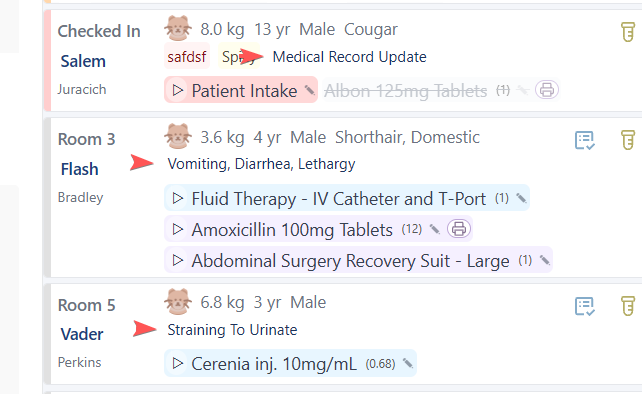This screenshot has height=394, width=642.
Task: Click the pencil icon next to Fluid Therapy item
Action: (x=521, y=198)
